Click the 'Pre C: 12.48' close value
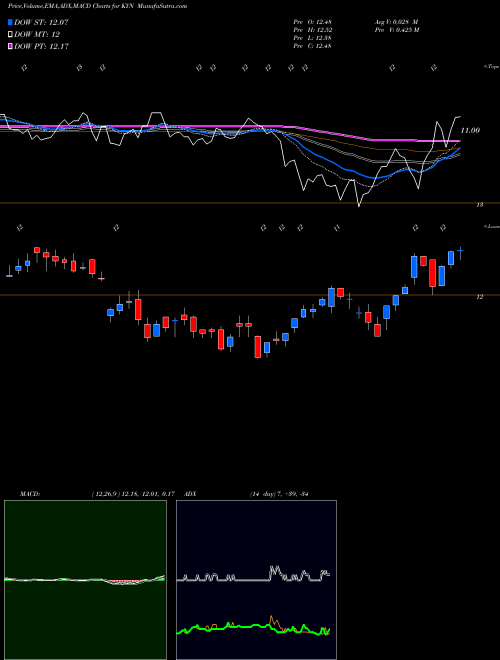 [312, 46]
